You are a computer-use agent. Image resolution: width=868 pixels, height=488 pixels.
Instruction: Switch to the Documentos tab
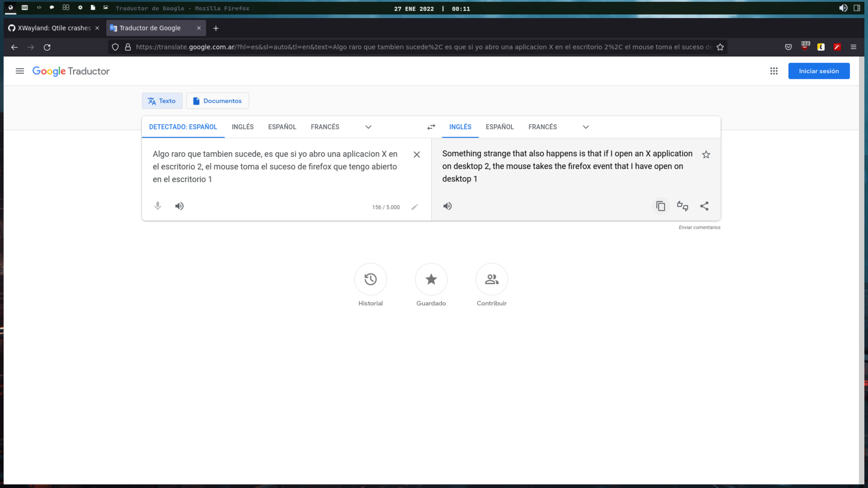217,101
